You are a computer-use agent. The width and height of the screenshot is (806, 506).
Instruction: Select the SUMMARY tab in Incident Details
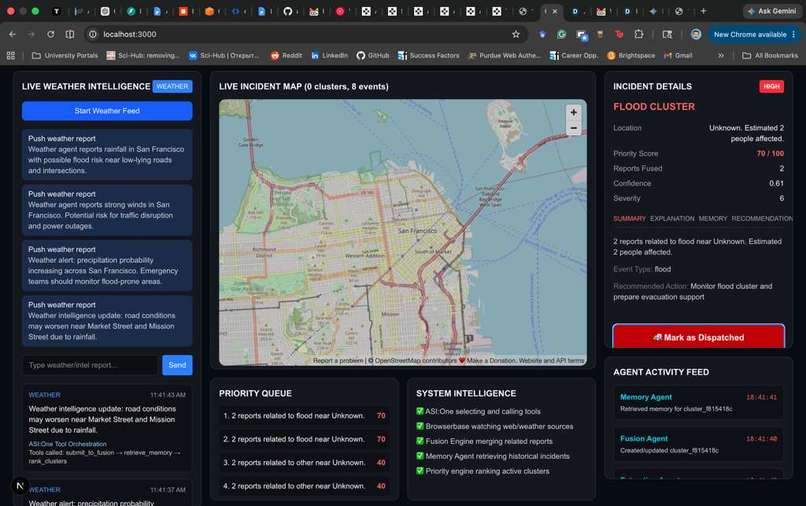click(629, 219)
